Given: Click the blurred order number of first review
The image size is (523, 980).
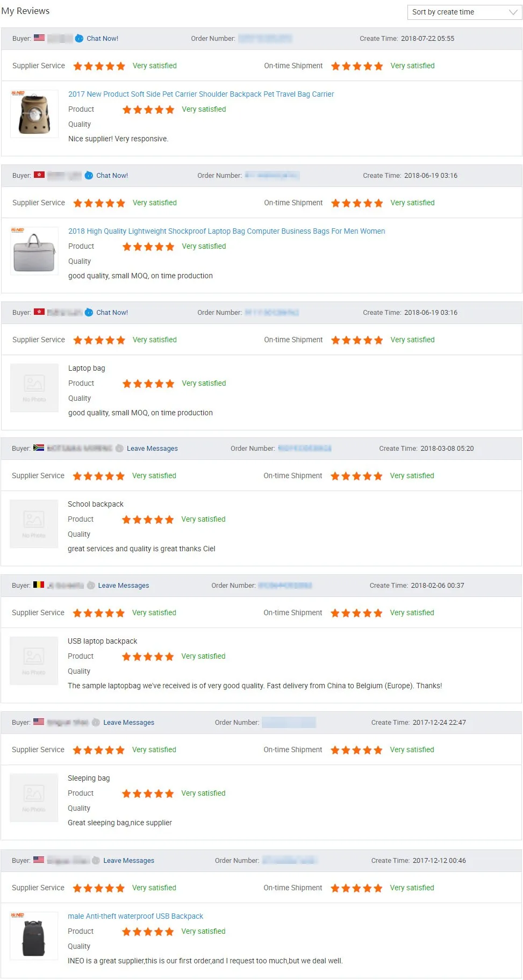Looking at the screenshot, I should 265,38.
